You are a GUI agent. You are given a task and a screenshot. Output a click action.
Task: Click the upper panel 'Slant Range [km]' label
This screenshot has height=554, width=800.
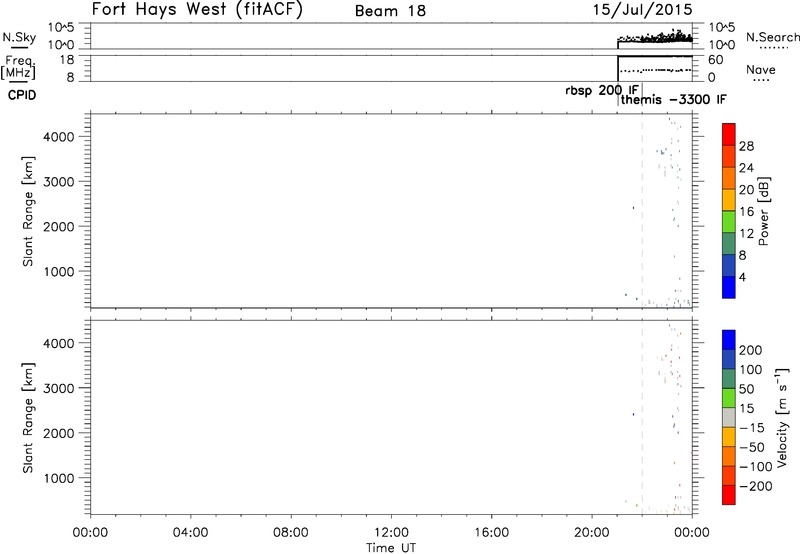click(x=28, y=211)
